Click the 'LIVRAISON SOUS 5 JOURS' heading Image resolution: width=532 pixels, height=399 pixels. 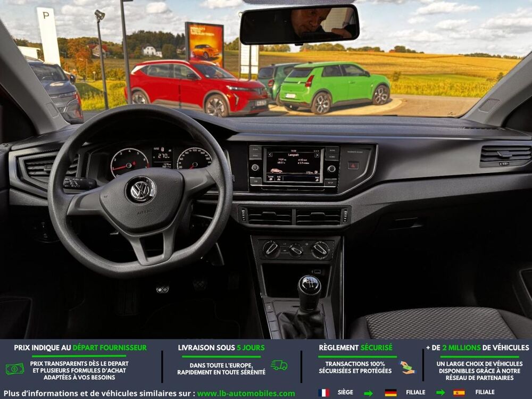pyautogui.click(x=221, y=348)
